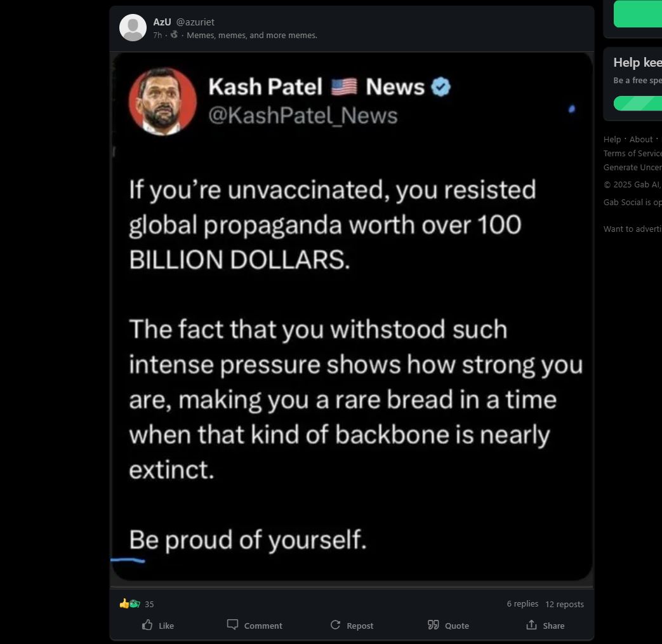The height and width of the screenshot is (644, 662).
Task: Enlarge the Kash Patel News meme image
Action: click(x=352, y=316)
